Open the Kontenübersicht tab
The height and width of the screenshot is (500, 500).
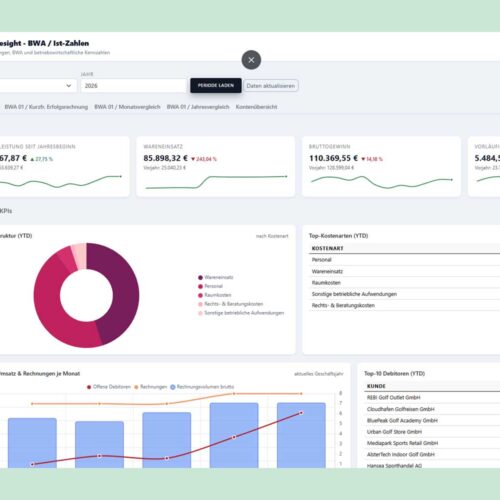[x=256, y=107]
